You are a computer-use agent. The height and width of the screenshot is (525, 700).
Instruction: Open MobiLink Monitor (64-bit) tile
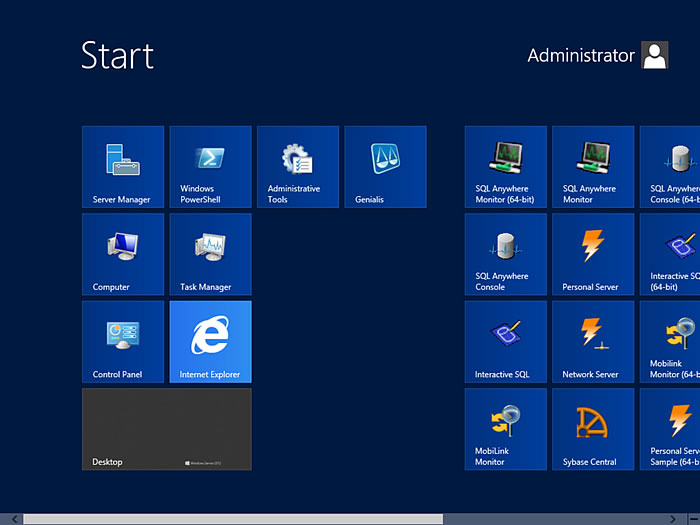[x=670, y=342]
